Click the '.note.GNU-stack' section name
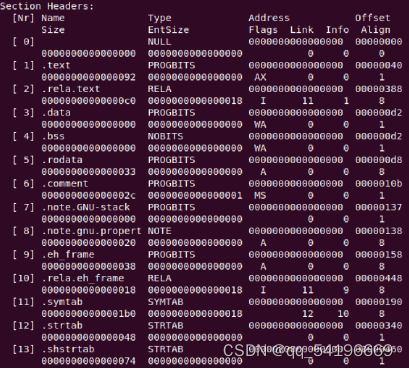This screenshot has width=409, height=369. (86, 207)
